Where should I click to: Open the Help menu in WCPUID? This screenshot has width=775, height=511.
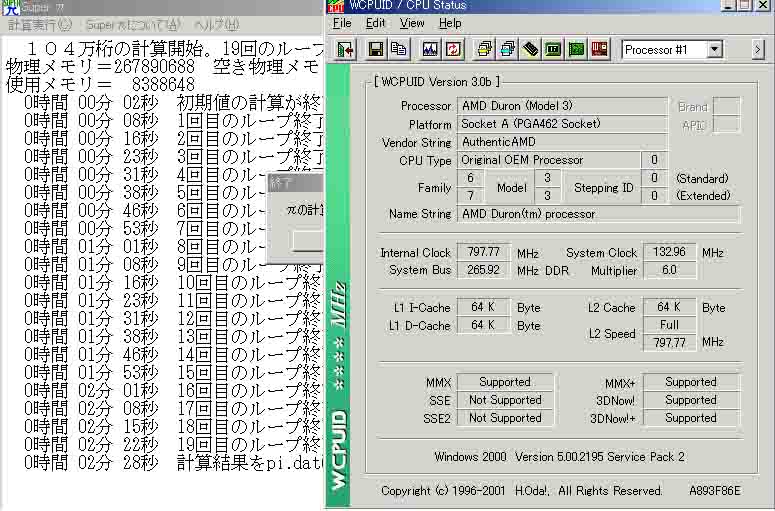[450, 23]
